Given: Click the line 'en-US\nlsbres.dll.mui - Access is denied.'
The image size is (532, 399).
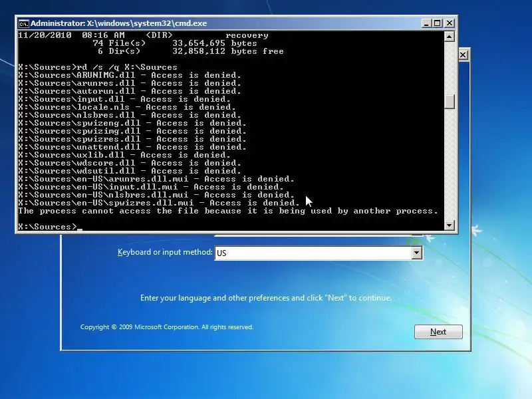Looking at the screenshot, I should (156, 195).
